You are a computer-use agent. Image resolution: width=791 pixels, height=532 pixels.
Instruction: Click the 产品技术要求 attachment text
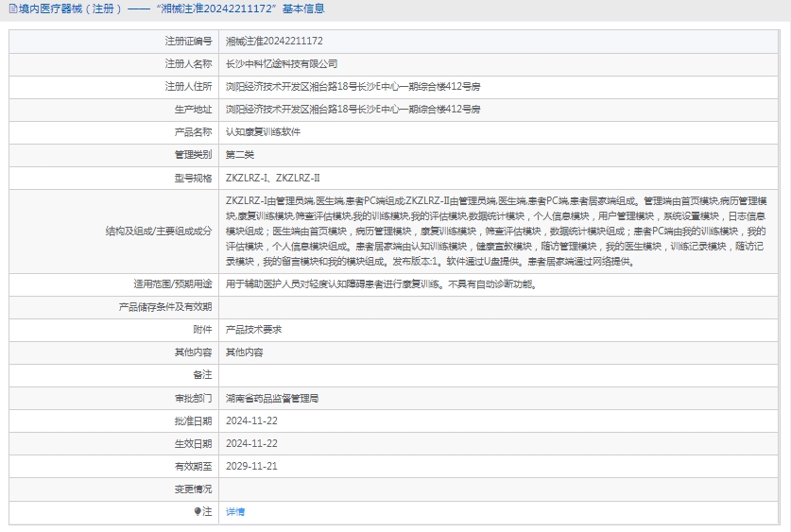[253, 330]
